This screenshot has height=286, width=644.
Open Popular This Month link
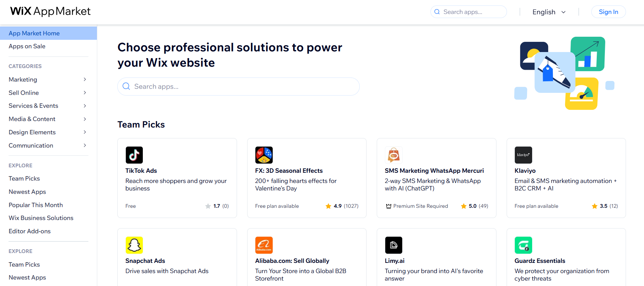point(36,205)
